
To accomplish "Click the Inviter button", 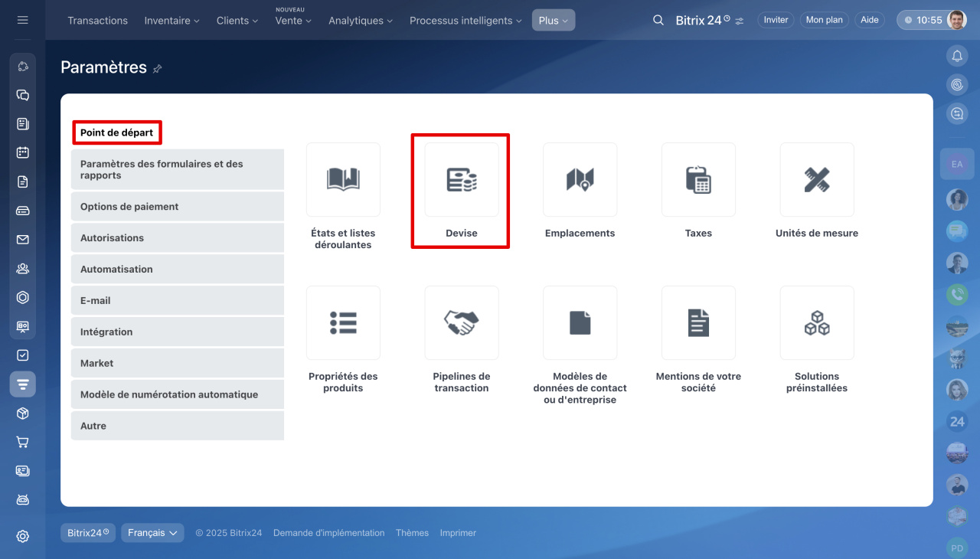I will coord(776,20).
